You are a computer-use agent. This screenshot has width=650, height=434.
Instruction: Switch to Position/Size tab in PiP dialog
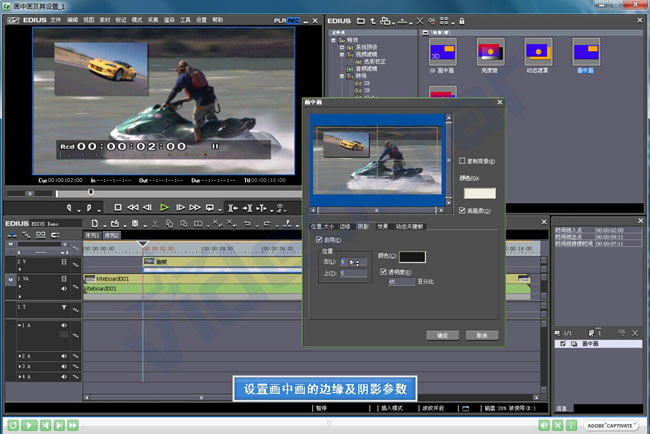323,226
